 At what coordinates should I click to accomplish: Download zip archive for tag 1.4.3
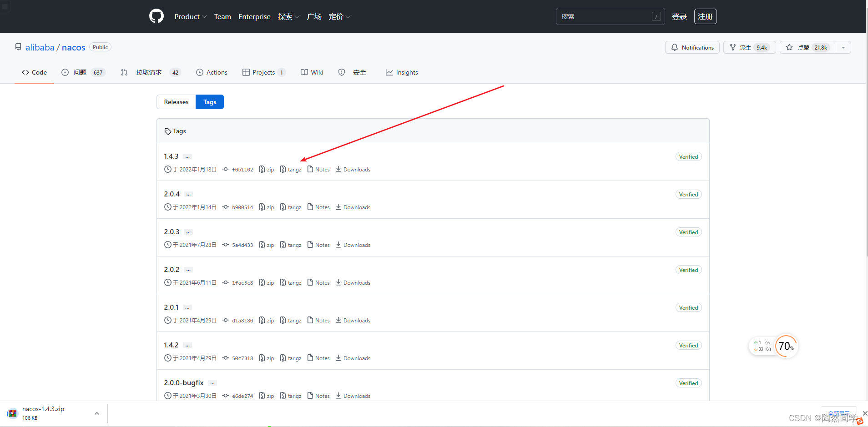pyautogui.click(x=267, y=170)
